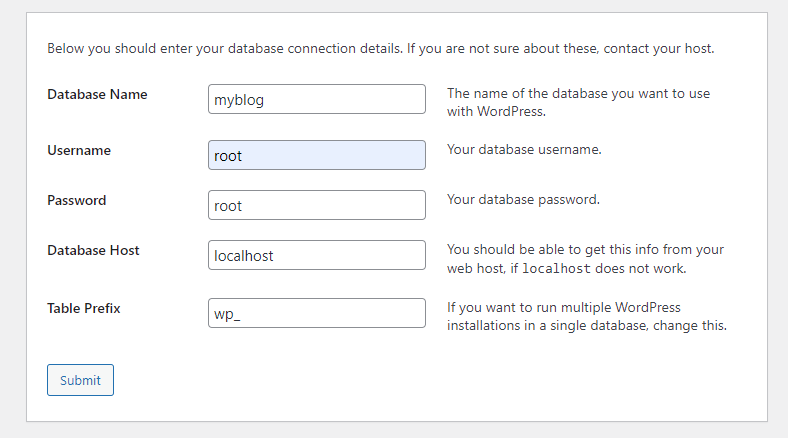Click the bold Password label
Viewport: 788px width, 438px height.
pyautogui.click(x=76, y=200)
